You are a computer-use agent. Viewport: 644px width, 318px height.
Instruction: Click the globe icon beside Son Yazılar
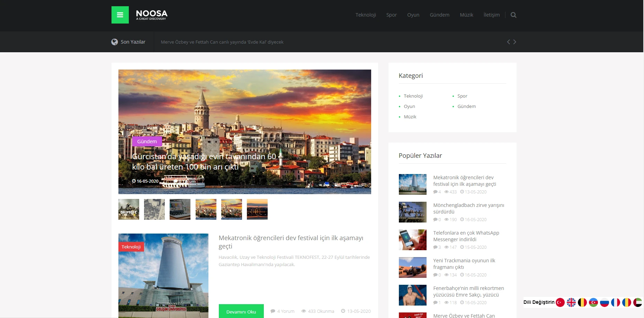pyautogui.click(x=115, y=42)
